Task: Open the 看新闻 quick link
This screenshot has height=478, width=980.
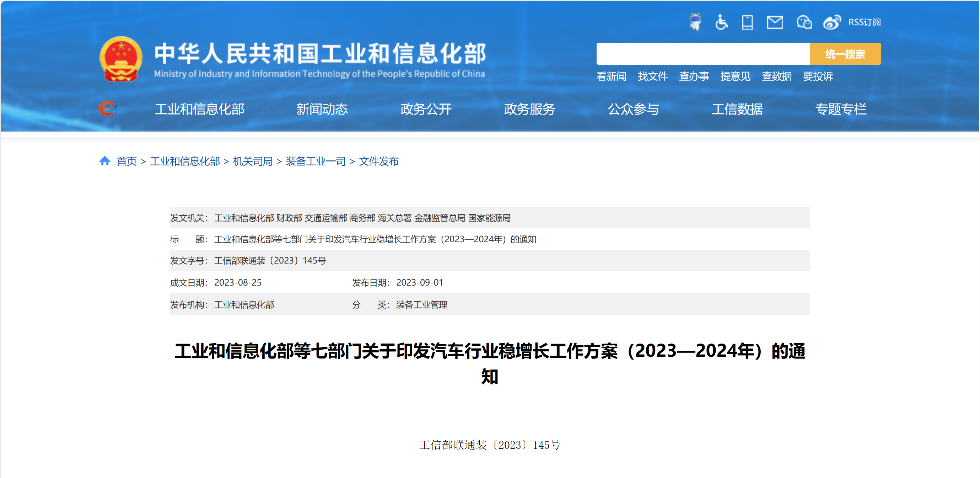Action: pos(611,76)
